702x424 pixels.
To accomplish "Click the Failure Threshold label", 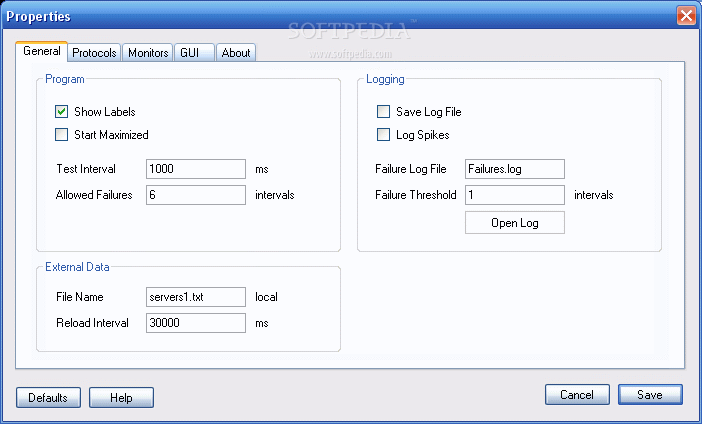I will click(x=415, y=195).
